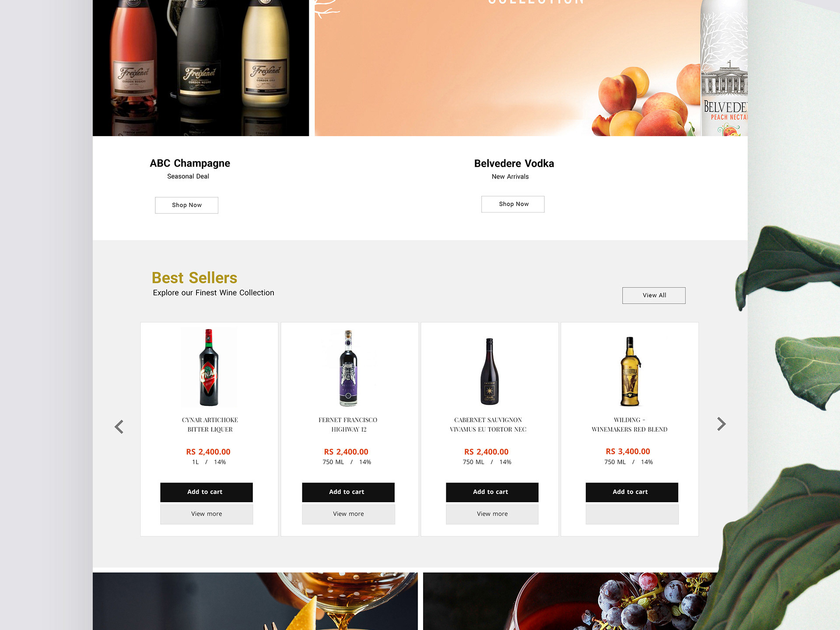View more about Fernet Francisco
Screen dimensions: 840x630
[x=348, y=514]
